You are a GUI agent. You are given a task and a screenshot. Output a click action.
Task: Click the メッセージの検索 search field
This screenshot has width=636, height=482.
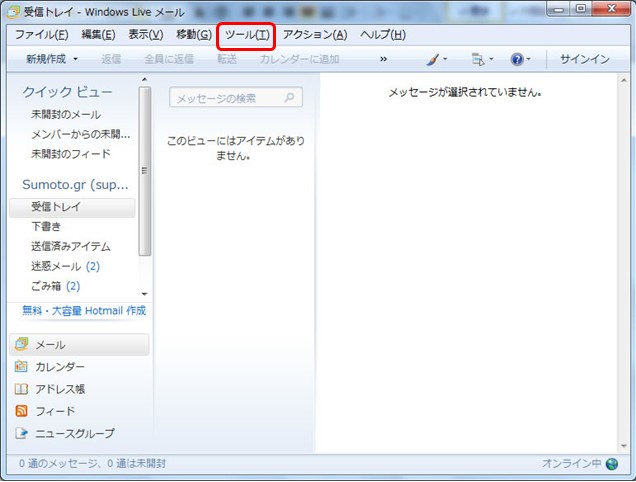pyautogui.click(x=236, y=97)
